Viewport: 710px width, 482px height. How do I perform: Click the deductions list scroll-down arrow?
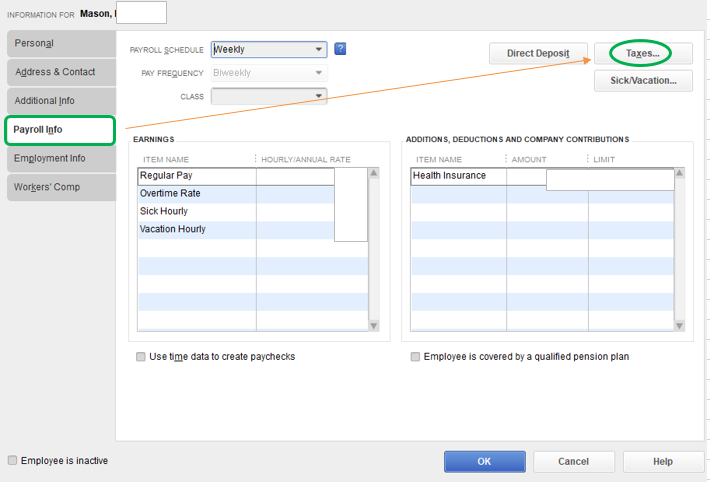click(x=679, y=326)
